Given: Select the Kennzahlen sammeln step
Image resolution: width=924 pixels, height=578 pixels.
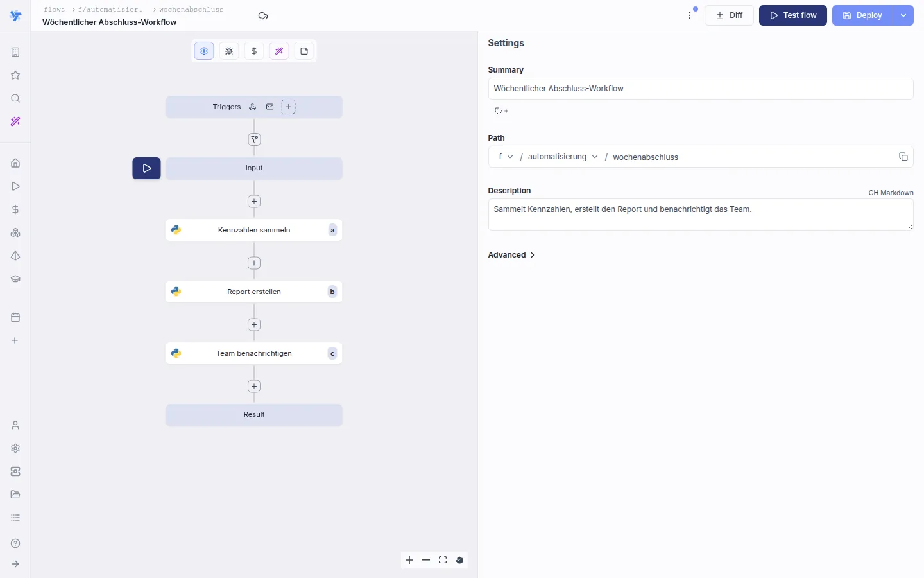Looking at the screenshot, I should (x=254, y=230).
